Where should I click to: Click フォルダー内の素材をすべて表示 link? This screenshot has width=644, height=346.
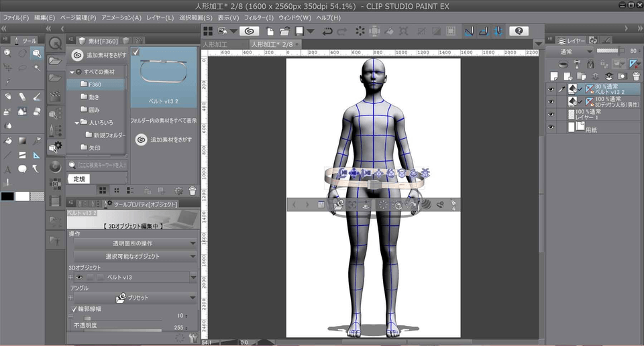(x=163, y=121)
